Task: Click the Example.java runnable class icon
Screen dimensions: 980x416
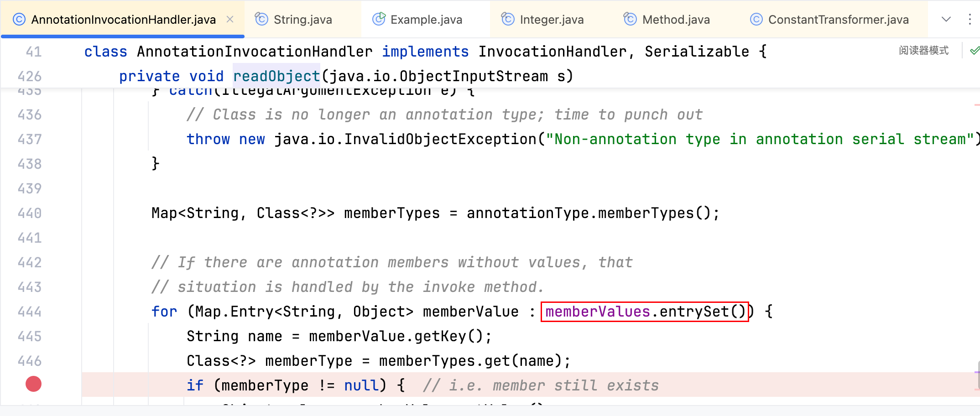Action: tap(379, 19)
